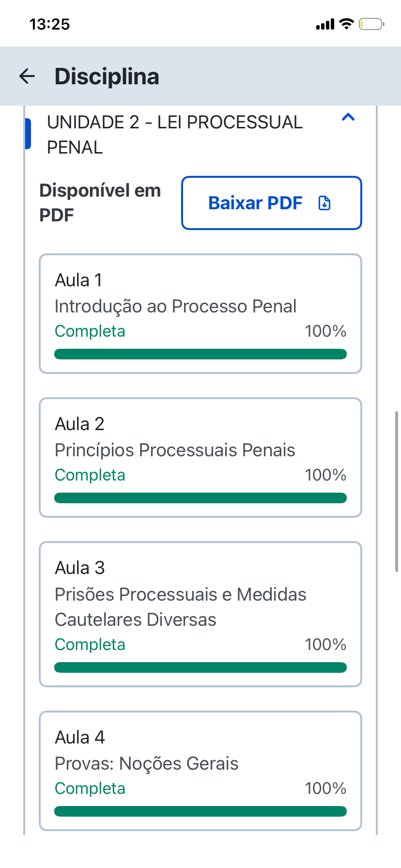Open Aula 2 Princípios Processuais Penais
Image resolution: width=401 pixels, height=868 pixels.
point(200,458)
